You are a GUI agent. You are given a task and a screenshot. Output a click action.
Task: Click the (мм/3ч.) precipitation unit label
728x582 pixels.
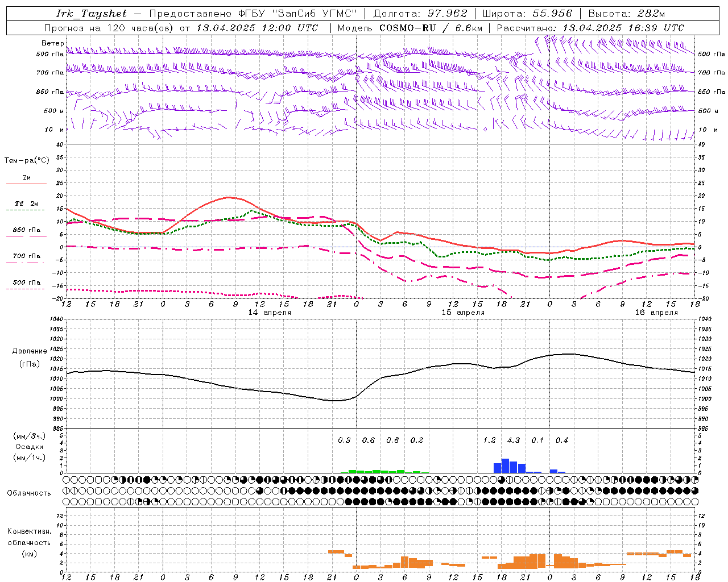point(29,436)
